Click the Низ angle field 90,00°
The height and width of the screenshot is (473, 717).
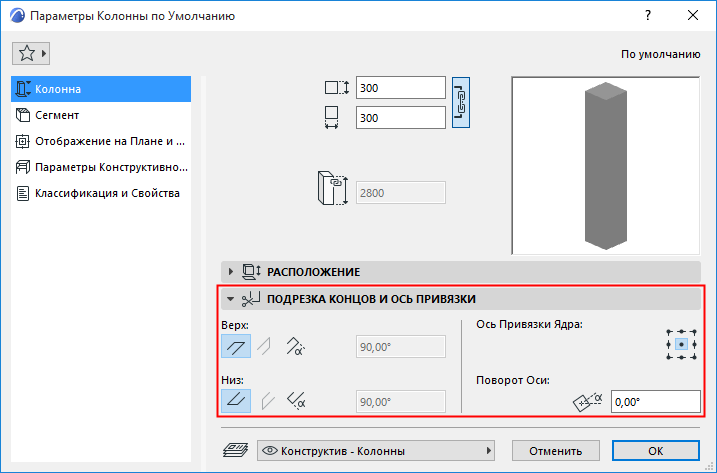pos(401,402)
